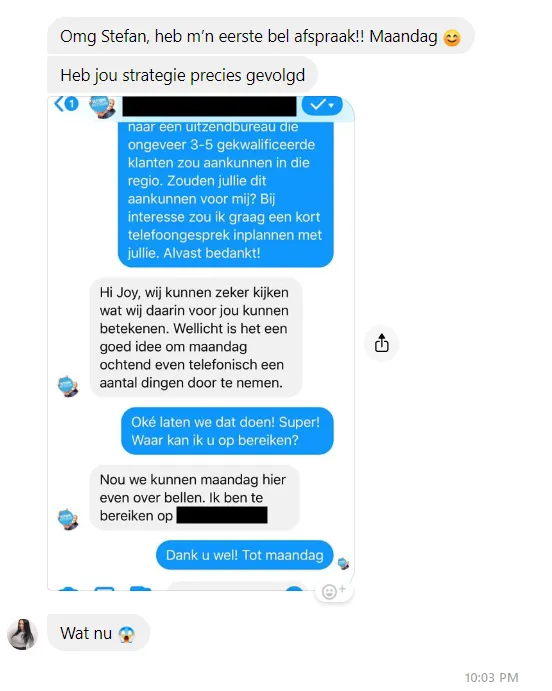The image size is (552, 691).
Task: Click the blue checkmark dropdown button
Action: pyautogui.click(x=322, y=105)
